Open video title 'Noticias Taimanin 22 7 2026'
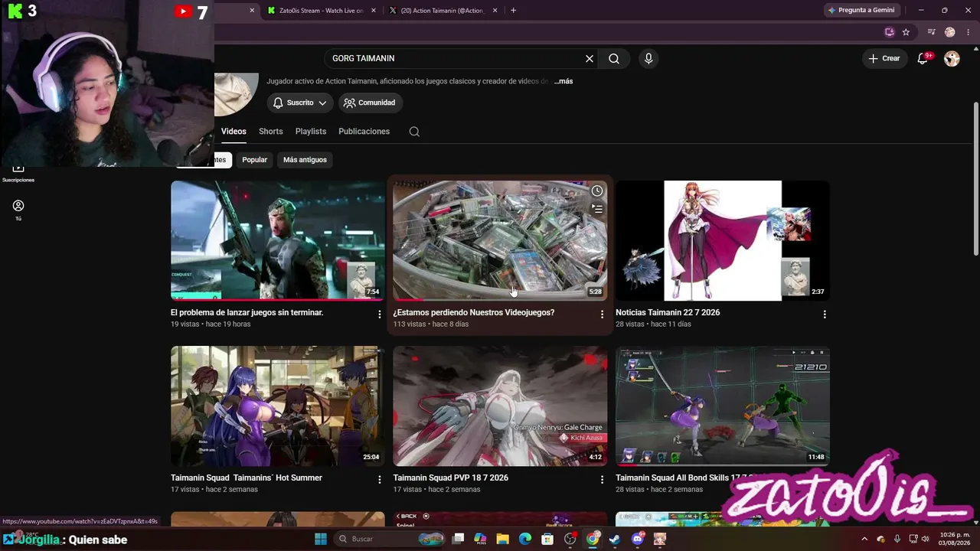980x551 pixels. point(668,312)
